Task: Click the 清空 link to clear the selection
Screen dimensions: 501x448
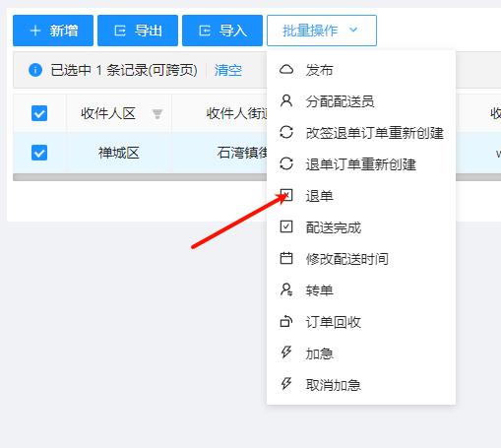Action: [228, 70]
